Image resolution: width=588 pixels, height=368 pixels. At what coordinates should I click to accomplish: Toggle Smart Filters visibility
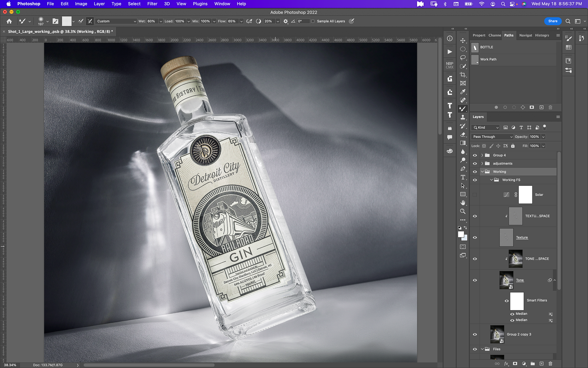(x=507, y=301)
